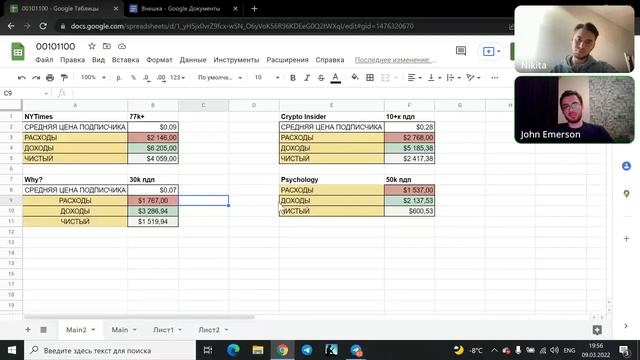Open the Инструменты menu
640x360 pixels.
coord(236,60)
